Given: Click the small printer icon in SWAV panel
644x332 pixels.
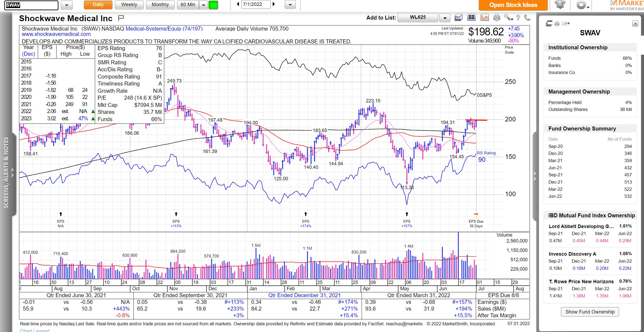Looking at the screenshot, I should pos(557,24).
